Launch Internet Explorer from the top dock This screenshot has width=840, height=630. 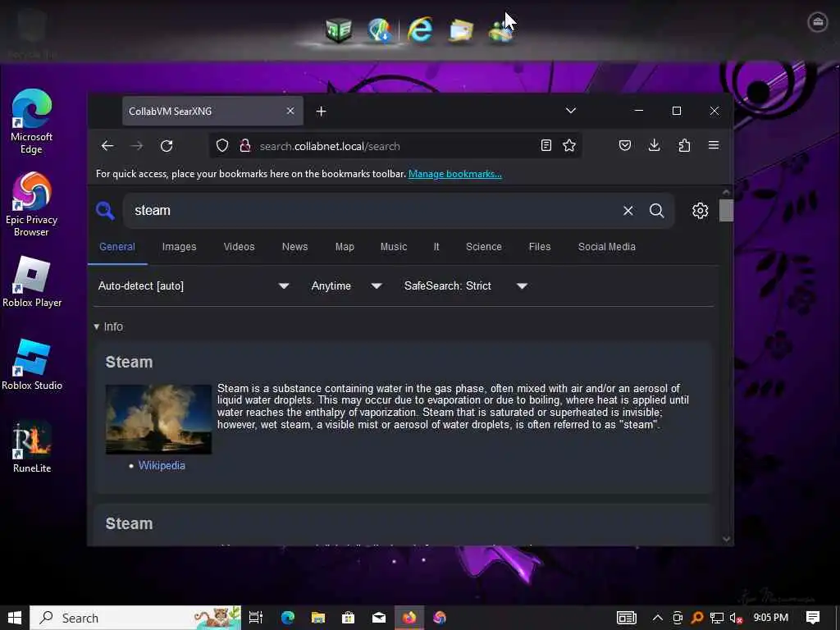pyautogui.click(x=420, y=29)
